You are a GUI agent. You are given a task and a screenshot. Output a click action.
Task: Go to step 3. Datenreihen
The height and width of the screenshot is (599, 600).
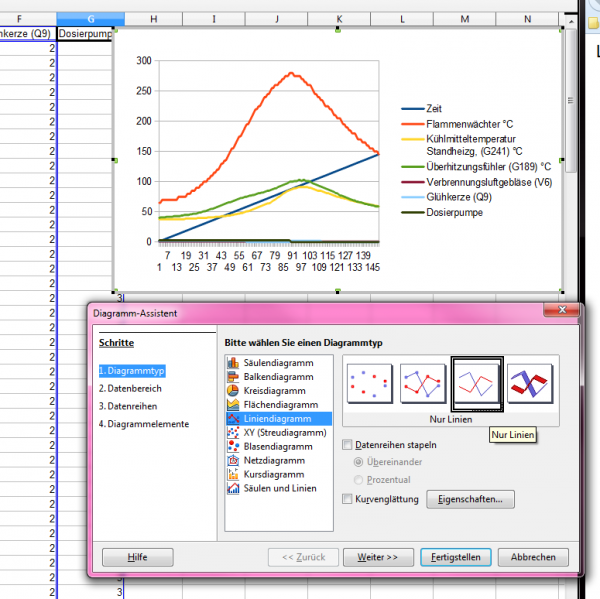pyautogui.click(x=128, y=406)
